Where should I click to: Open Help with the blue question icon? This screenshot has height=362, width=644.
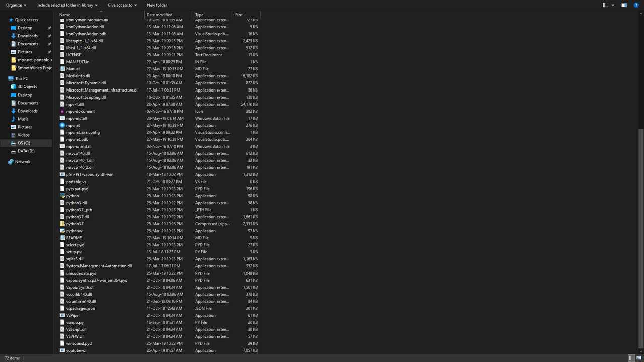636,5
